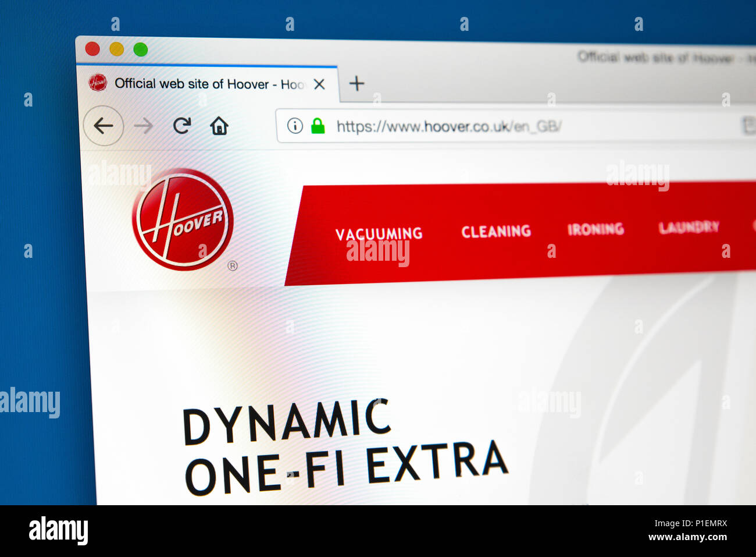Click the browser back arrow button

point(103,125)
